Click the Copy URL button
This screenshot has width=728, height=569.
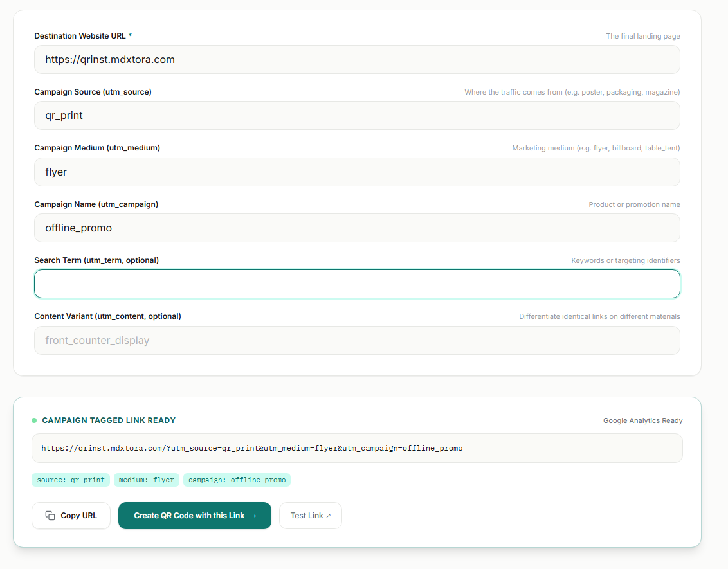click(71, 516)
